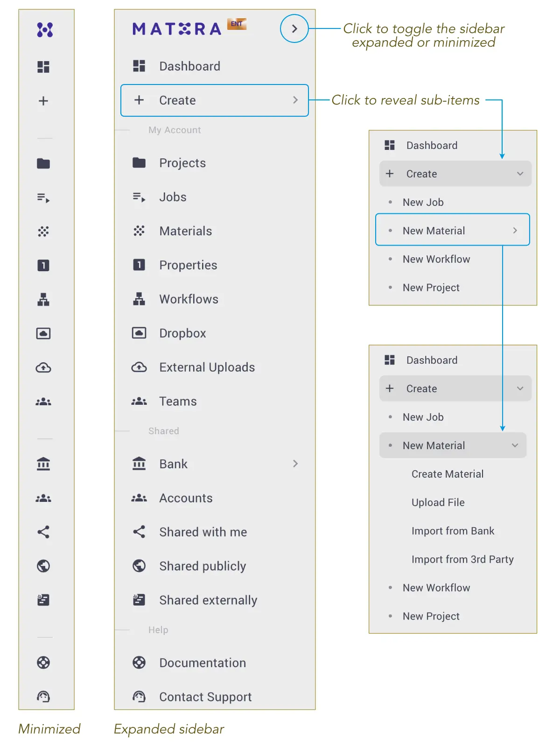The image size is (560, 747).
Task: Expand the Create item to reveal sub-items
Action: pos(214,100)
